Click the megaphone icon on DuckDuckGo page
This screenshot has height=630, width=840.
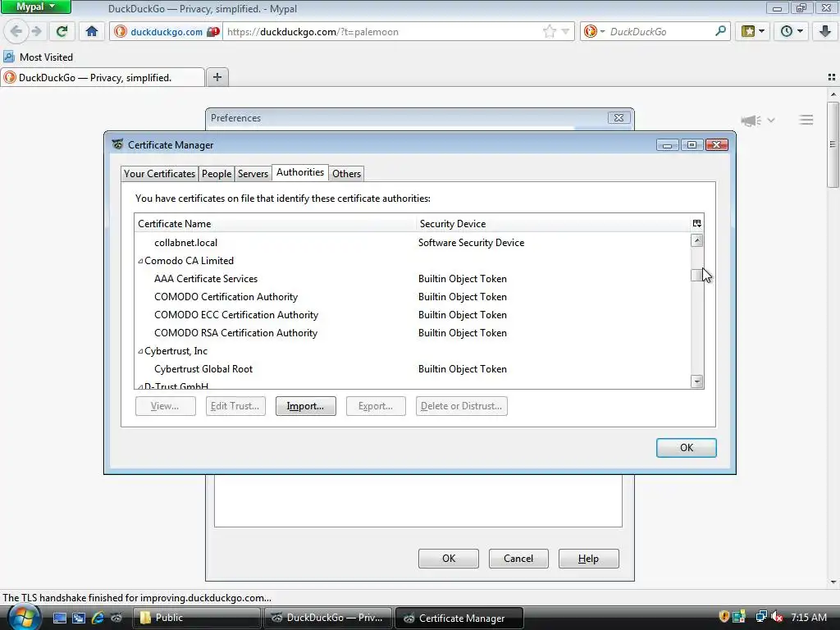(x=751, y=120)
